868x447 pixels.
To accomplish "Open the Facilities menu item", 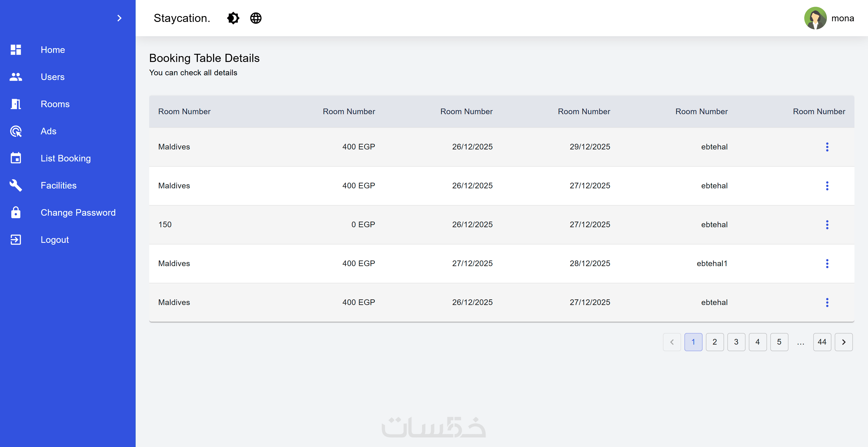I will point(59,185).
